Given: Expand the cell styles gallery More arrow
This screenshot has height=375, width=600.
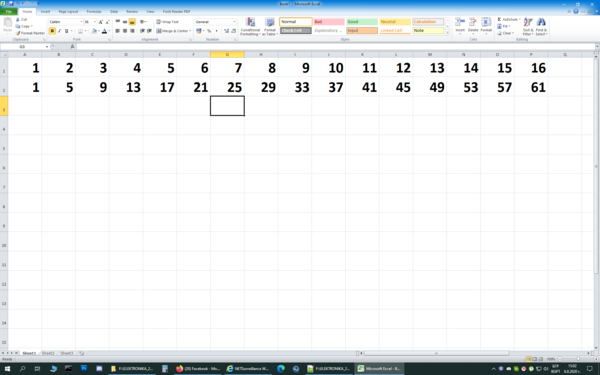Looking at the screenshot, I should (x=447, y=33).
